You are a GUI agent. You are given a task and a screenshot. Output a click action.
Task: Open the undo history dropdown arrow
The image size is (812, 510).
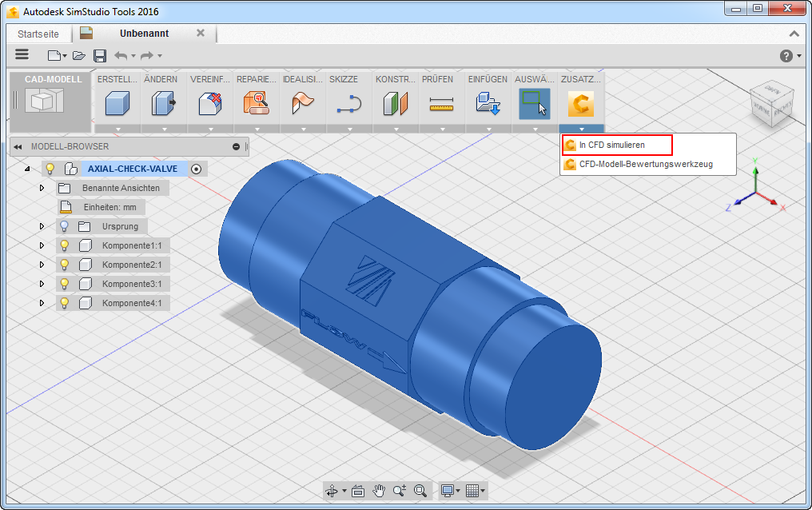coord(133,56)
